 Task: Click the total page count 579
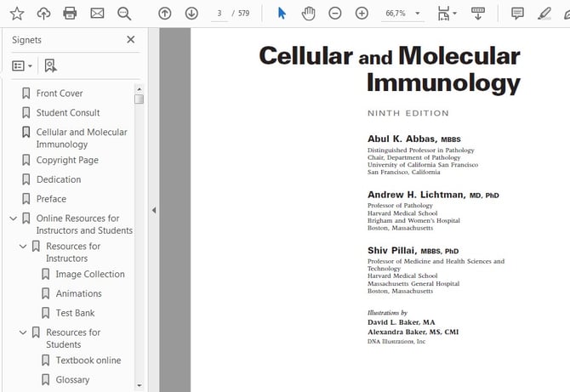[244, 14]
